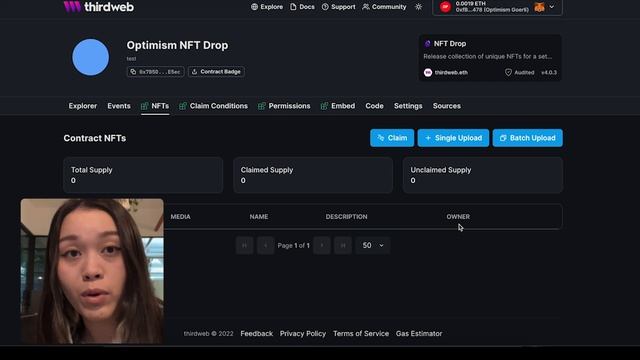Viewport: 640px width, 360px height.
Task: Click the Optimism network red icon
Action: (x=445, y=7)
